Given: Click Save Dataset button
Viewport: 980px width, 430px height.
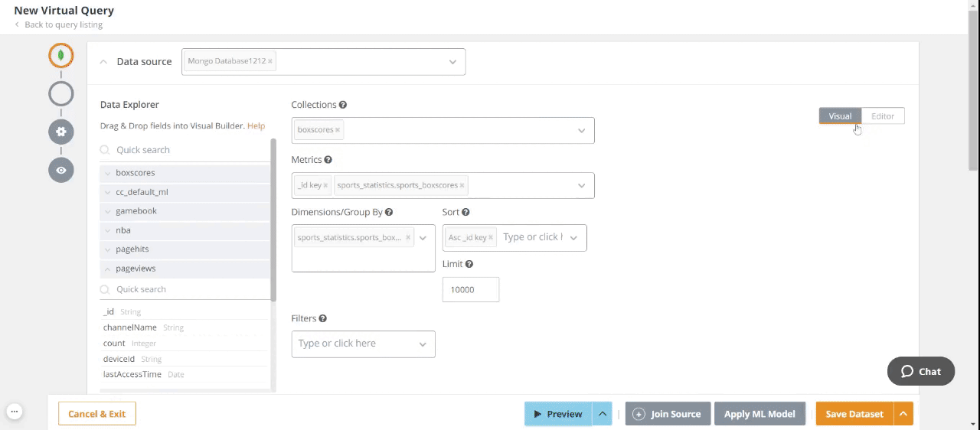Looking at the screenshot, I should tap(854, 414).
